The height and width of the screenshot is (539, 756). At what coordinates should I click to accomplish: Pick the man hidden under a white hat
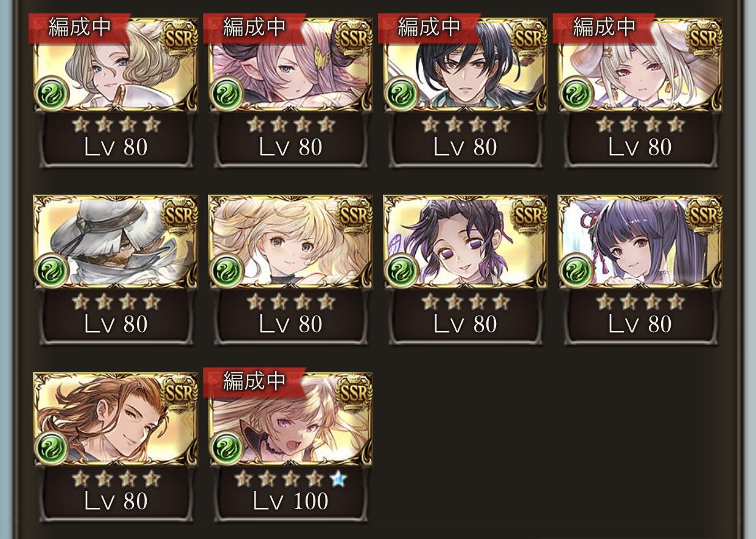[x=116, y=242]
